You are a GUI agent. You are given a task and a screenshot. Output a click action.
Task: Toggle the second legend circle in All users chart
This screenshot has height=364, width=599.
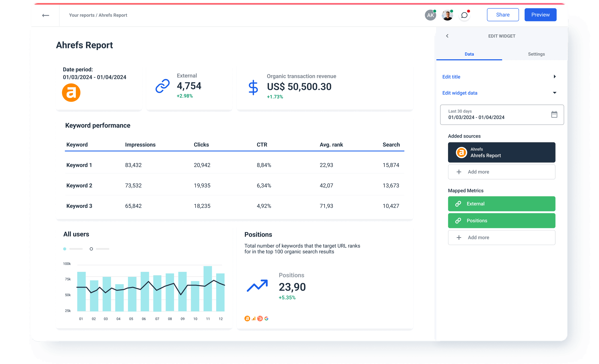(91, 249)
